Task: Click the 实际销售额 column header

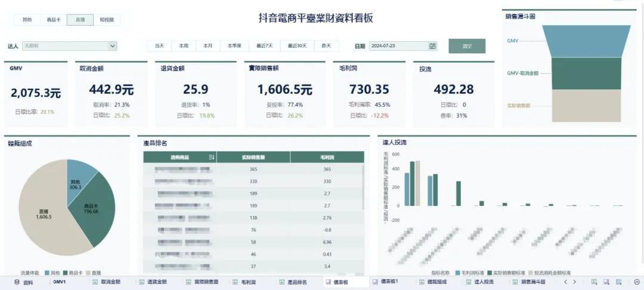Action: click(253, 158)
